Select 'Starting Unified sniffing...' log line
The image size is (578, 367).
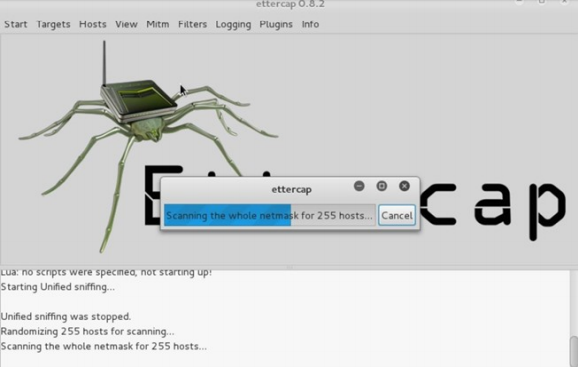click(58, 287)
